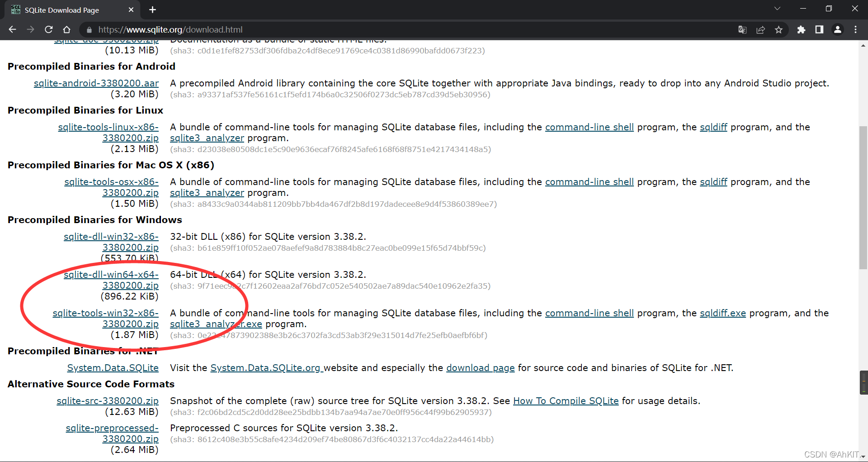View site info via the padlock icon
This screenshot has height=462, width=868.
pyautogui.click(x=89, y=30)
